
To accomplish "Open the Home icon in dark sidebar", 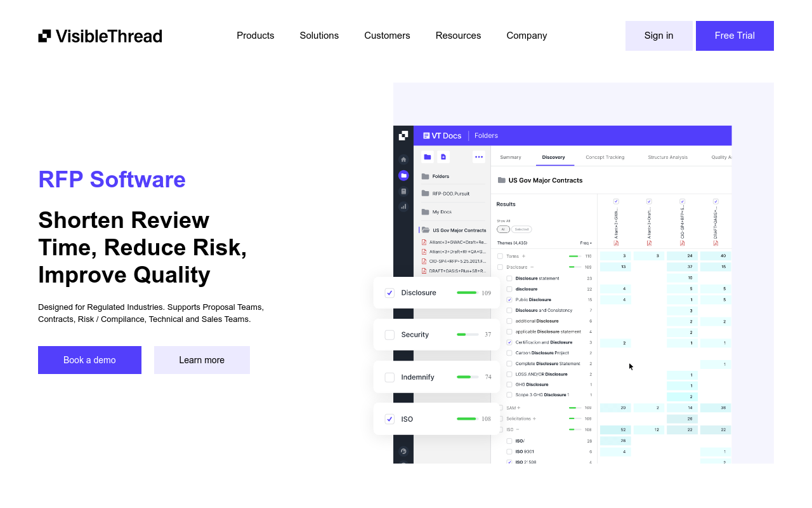I will (403, 159).
